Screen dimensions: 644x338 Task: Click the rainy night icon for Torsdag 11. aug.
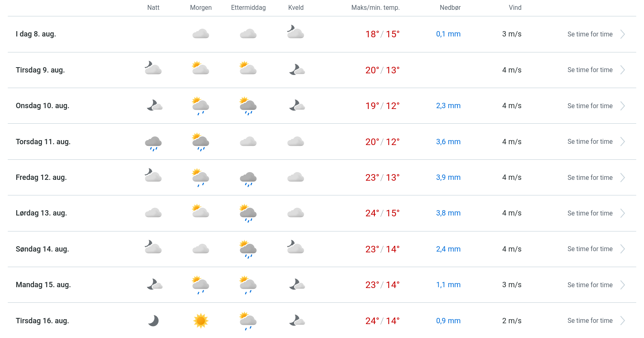[x=153, y=143]
